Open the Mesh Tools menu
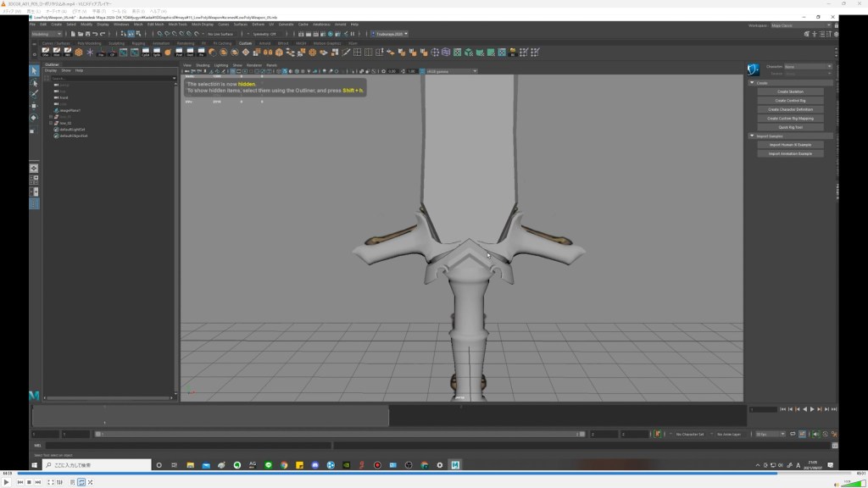 177,25
